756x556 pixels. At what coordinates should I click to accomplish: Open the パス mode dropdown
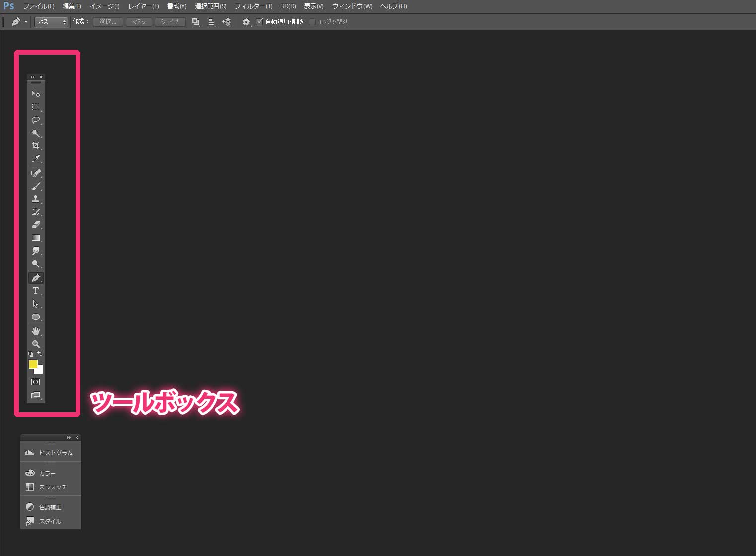[51, 22]
